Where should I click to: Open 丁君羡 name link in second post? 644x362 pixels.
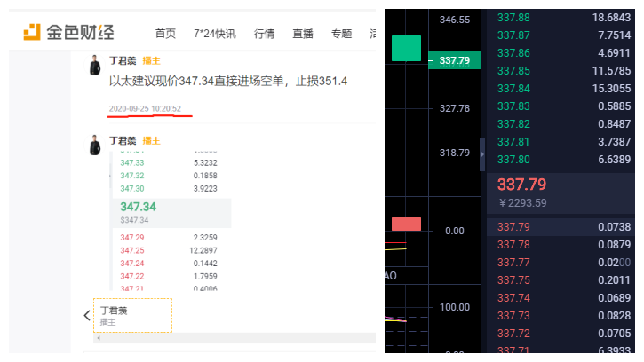(x=123, y=141)
